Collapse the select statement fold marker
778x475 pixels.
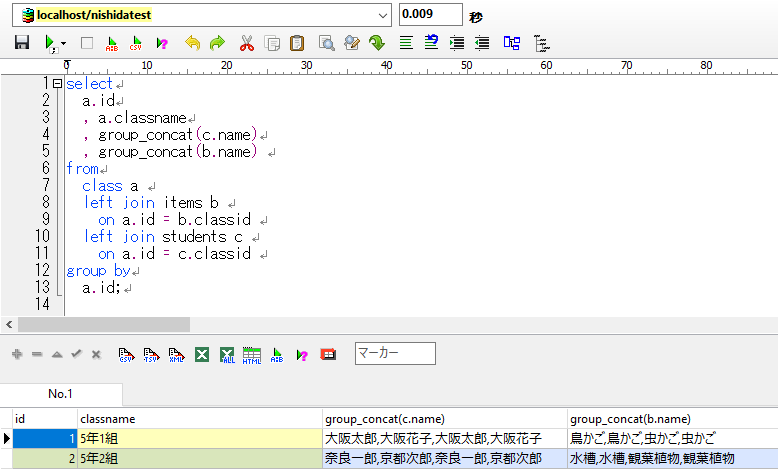[x=58, y=83]
